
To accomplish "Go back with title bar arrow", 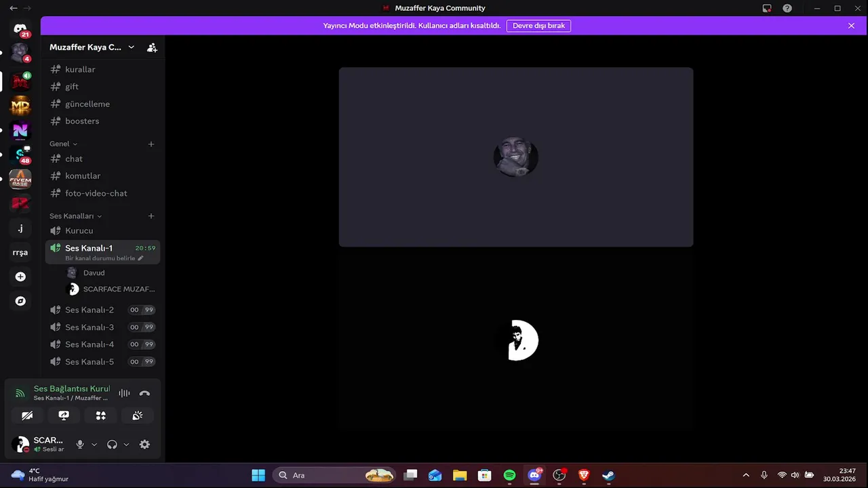I will (x=14, y=8).
